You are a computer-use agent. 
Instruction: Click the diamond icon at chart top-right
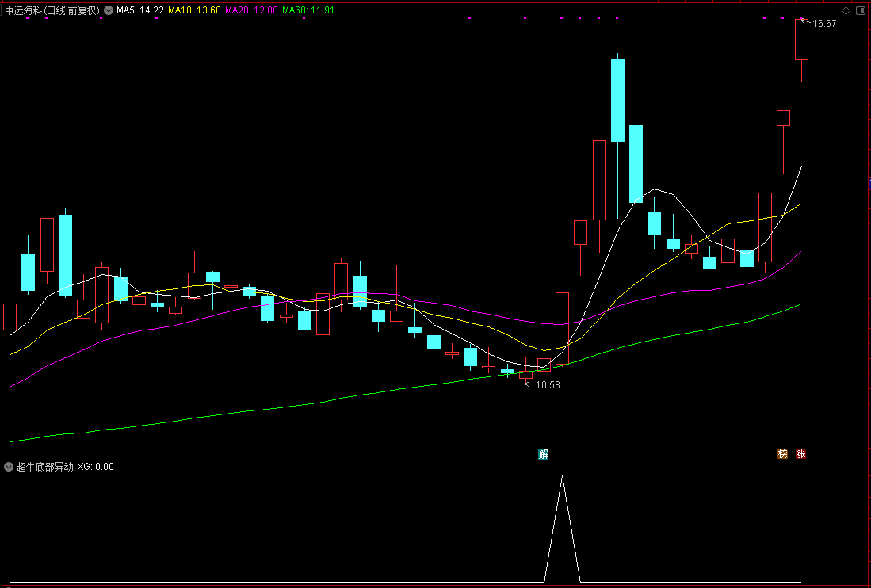(x=846, y=10)
